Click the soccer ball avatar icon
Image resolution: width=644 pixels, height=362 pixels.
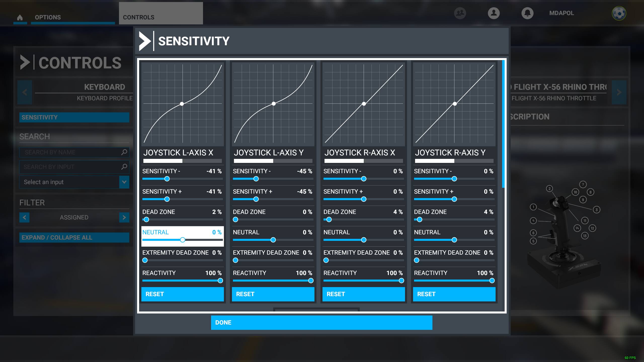coord(619,13)
